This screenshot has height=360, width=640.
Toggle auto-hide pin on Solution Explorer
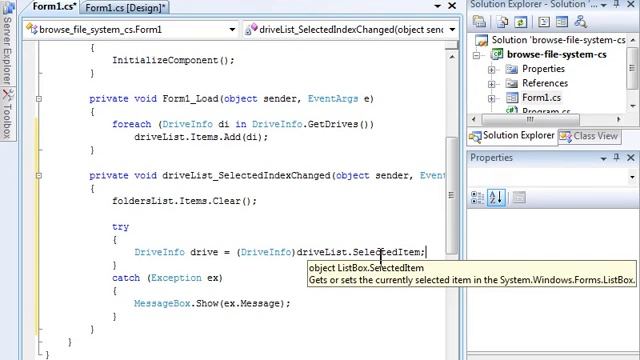617,4
